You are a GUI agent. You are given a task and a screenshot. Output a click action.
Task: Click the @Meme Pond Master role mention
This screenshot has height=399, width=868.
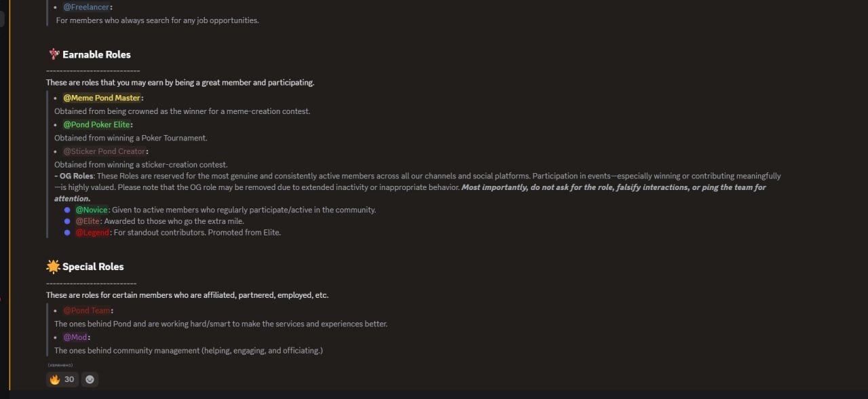pyautogui.click(x=102, y=98)
